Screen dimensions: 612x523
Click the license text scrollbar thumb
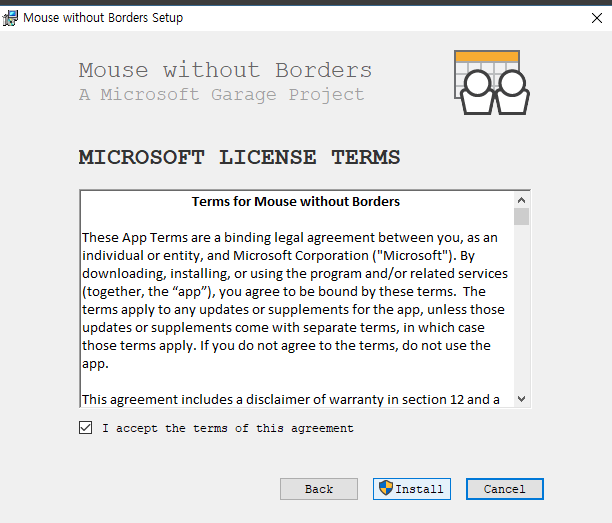click(521, 217)
